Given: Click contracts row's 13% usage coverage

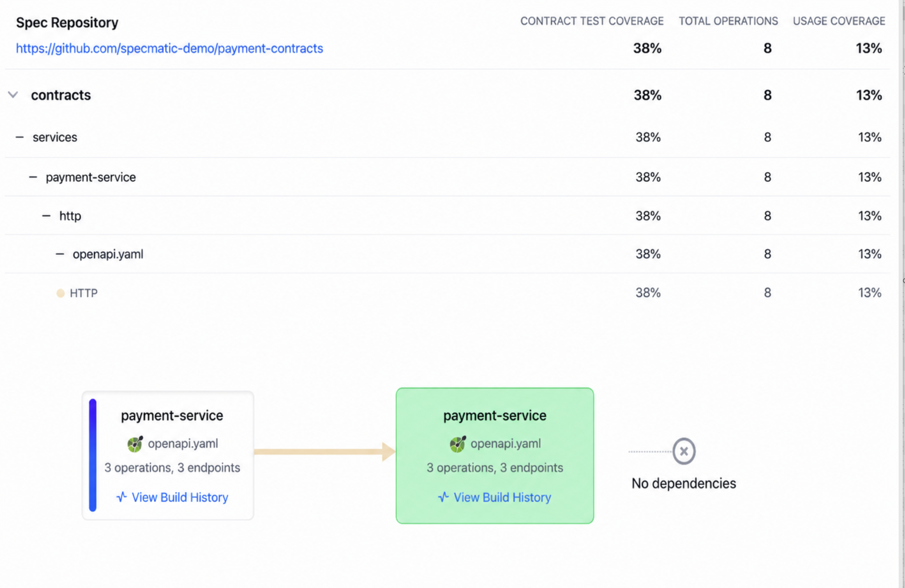Looking at the screenshot, I should click(x=869, y=95).
